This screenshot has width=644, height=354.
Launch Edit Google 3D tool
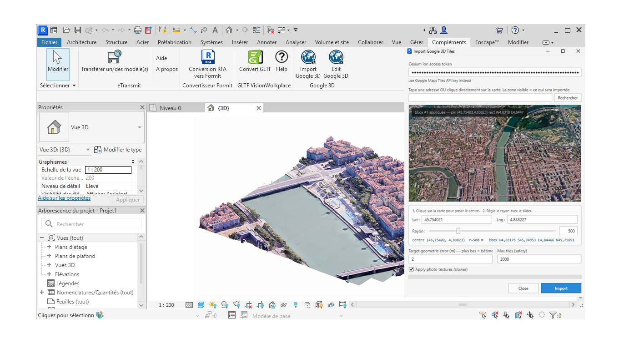(336, 64)
